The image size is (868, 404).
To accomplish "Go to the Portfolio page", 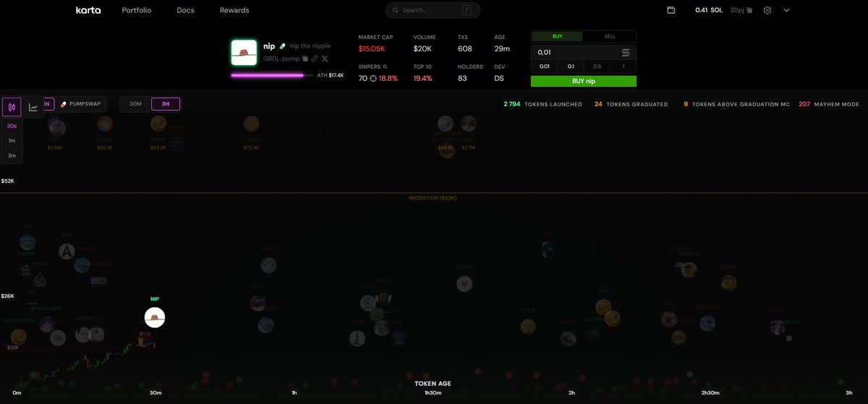I will pos(137,11).
